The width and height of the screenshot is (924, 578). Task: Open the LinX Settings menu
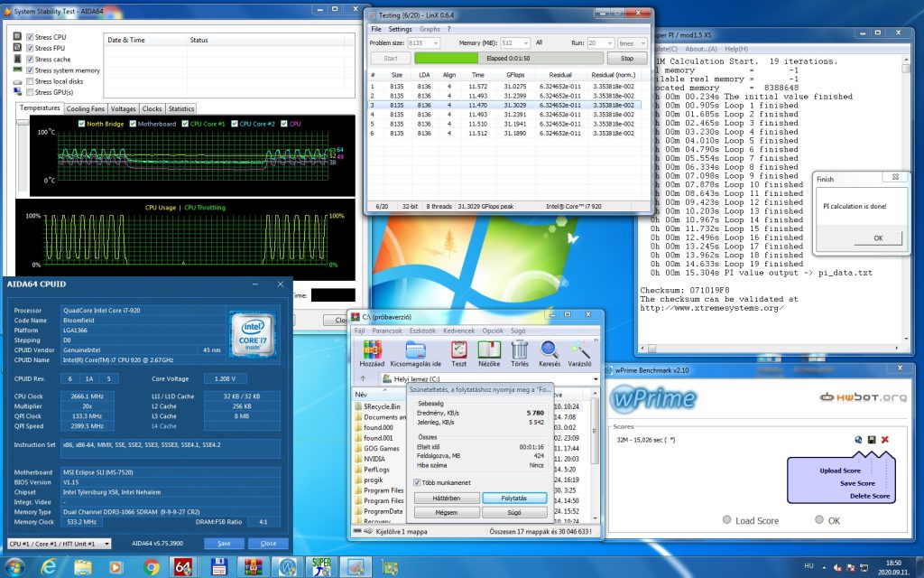click(x=400, y=29)
